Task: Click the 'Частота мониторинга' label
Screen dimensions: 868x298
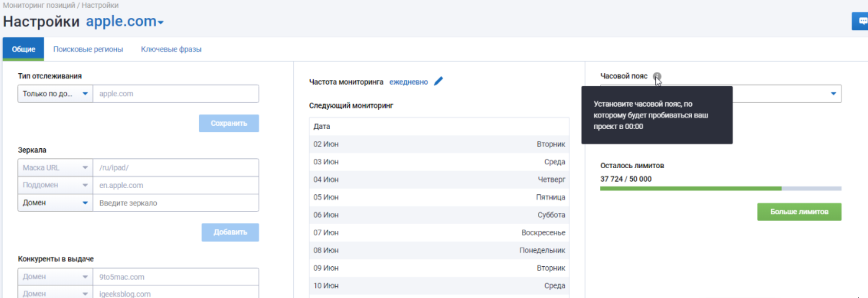Action: (x=346, y=82)
